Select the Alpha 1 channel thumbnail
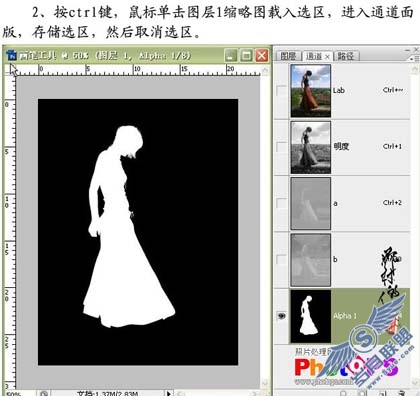Image resolution: width=420 pixels, height=396 pixels. pyautogui.click(x=311, y=316)
